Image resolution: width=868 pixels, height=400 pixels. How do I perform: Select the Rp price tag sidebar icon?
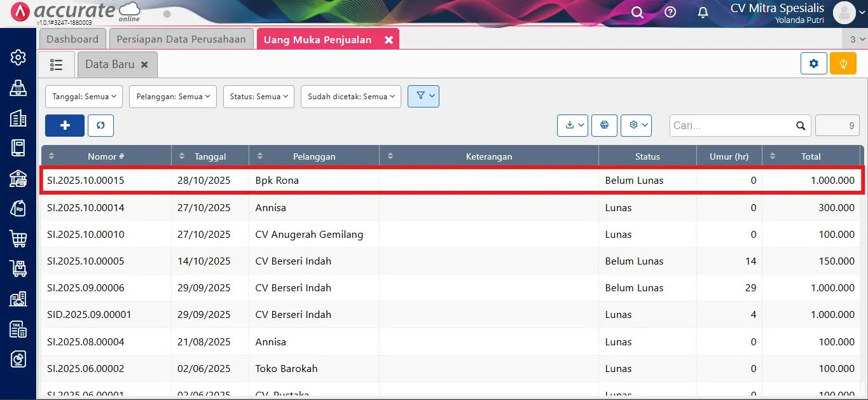18,208
